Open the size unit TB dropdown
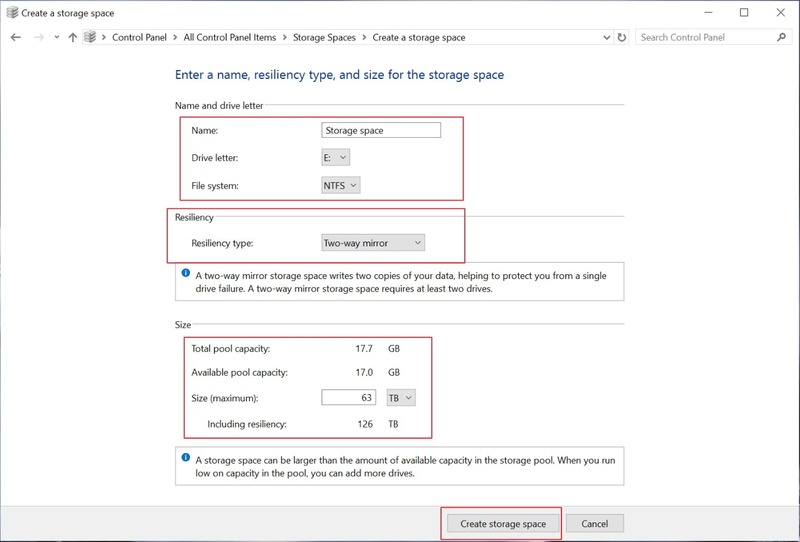The width and height of the screenshot is (800, 542). point(401,397)
